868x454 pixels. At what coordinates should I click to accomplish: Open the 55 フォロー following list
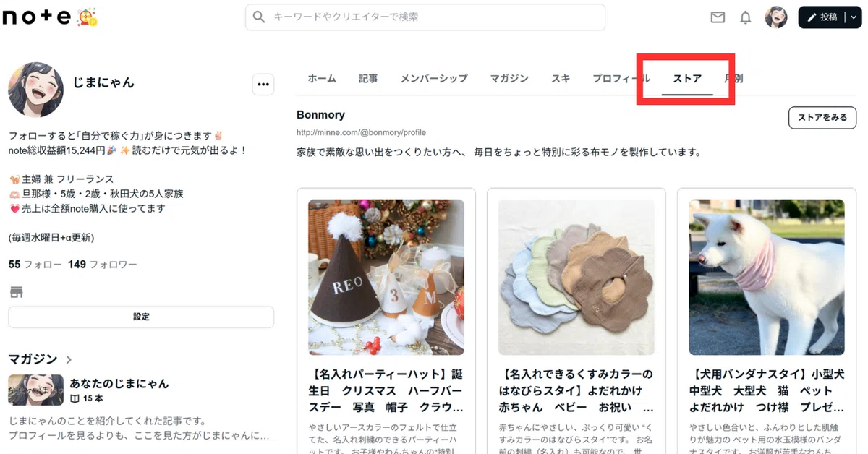click(x=35, y=265)
